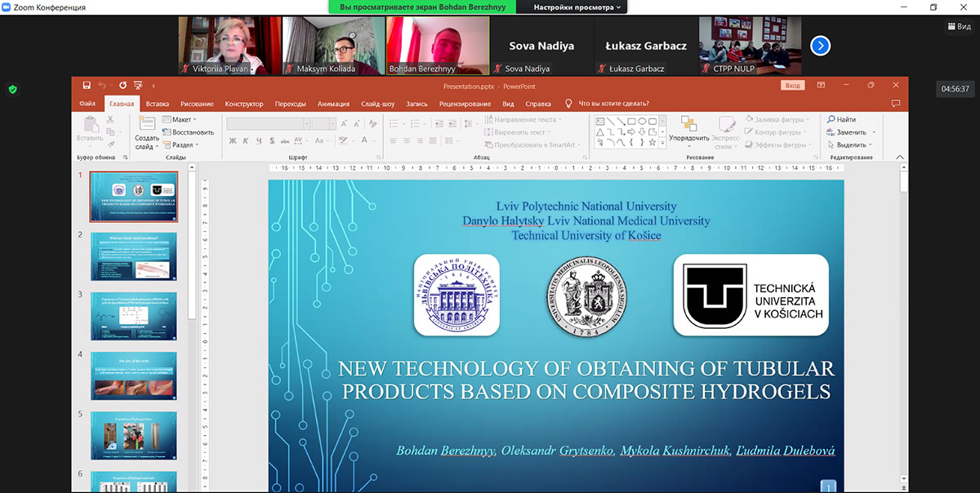980x493 pixels.
Task: Switch to the Переходы (Transitions) tab
Action: [x=291, y=104]
